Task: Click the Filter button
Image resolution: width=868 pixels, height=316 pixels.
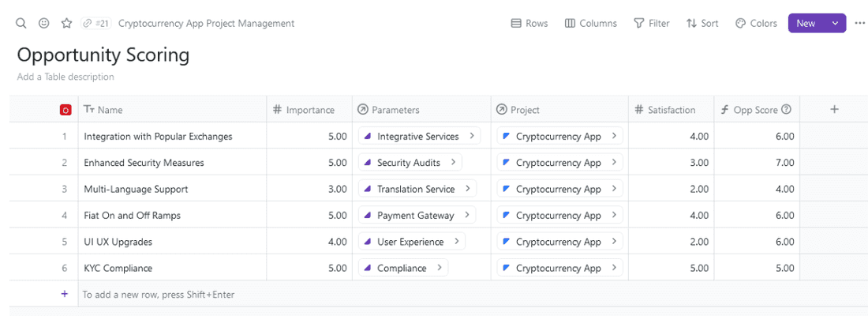Action: tap(651, 24)
